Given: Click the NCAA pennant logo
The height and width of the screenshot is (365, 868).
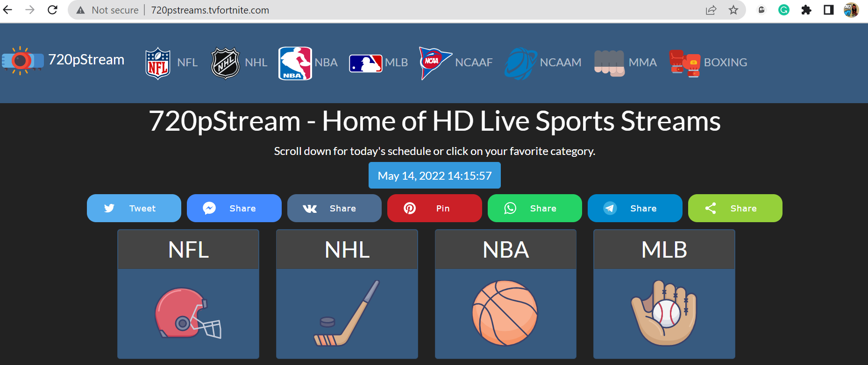Looking at the screenshot, I should (x=435, y=63).
